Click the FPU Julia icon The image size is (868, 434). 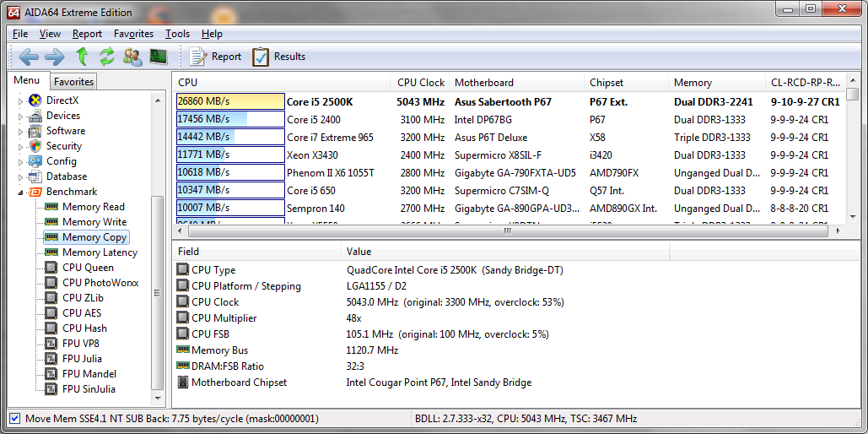51,359
